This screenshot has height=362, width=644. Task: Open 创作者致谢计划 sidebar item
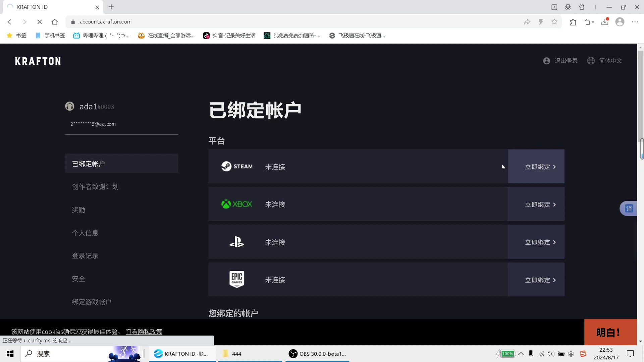[x=95, y=187]
